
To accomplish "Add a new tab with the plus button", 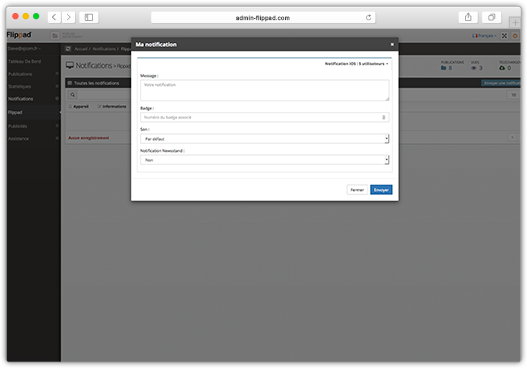I will coord(515,23).
